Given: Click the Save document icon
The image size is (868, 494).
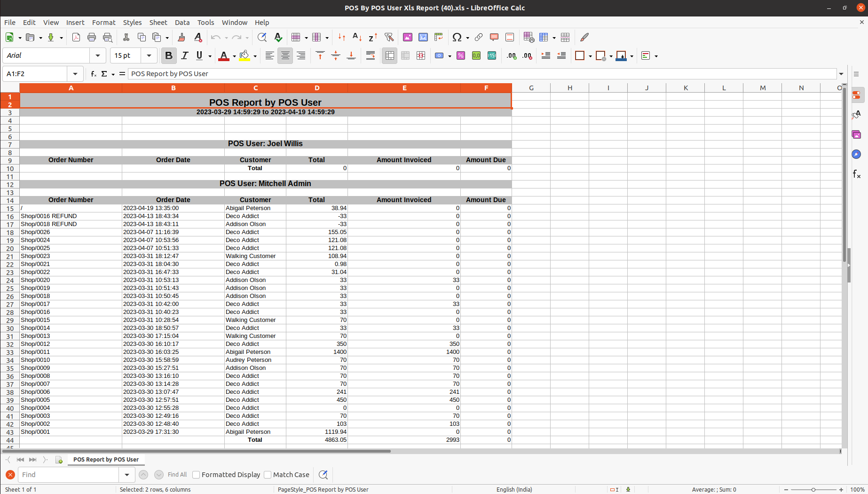Looking at the screenshot, I should point(51,37).
